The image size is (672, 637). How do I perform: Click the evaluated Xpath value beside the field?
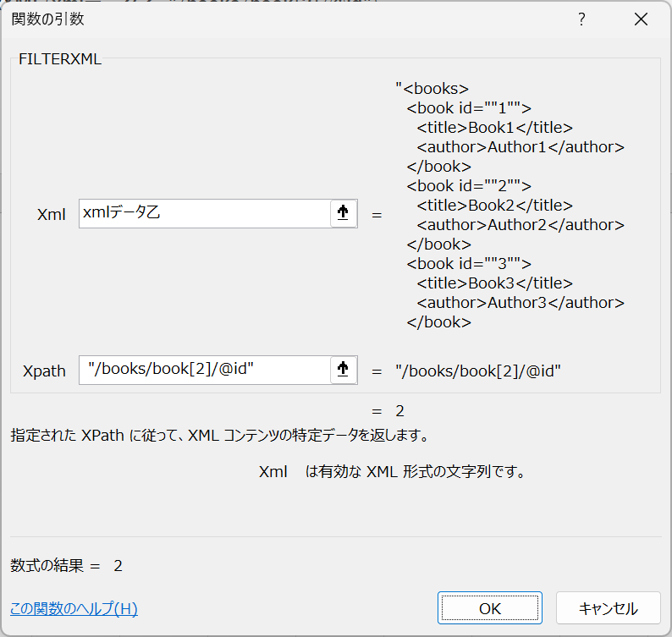[478, 371]
